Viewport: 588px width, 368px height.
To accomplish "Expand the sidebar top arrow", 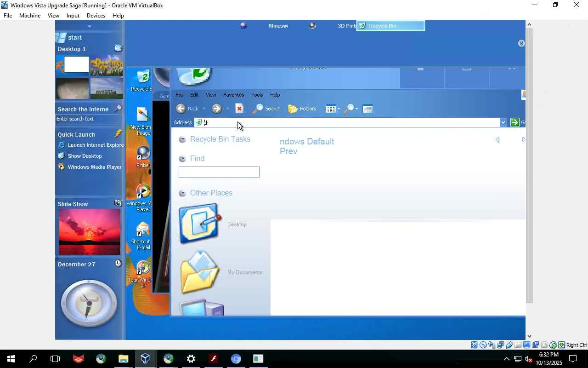I will [90, 26].
